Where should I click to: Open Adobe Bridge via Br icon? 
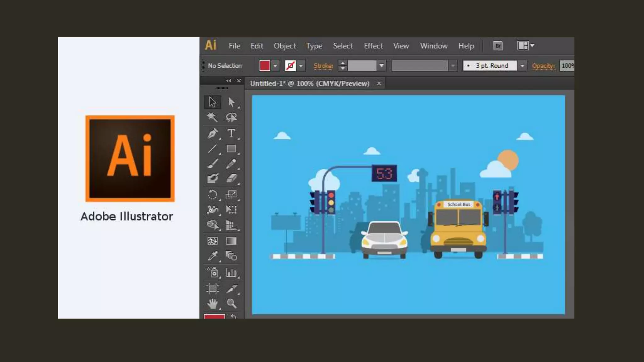coord(498,46)
